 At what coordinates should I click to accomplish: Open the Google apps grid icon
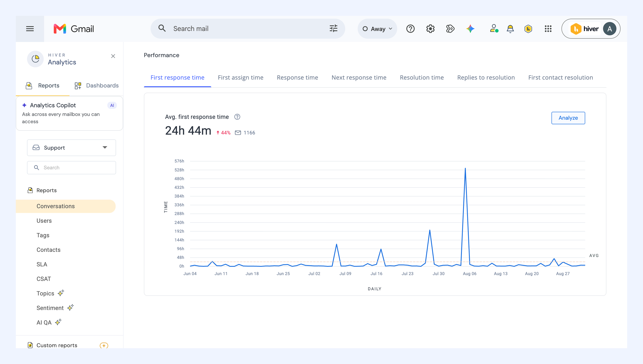pyautogui.click(x=548, y=29)
